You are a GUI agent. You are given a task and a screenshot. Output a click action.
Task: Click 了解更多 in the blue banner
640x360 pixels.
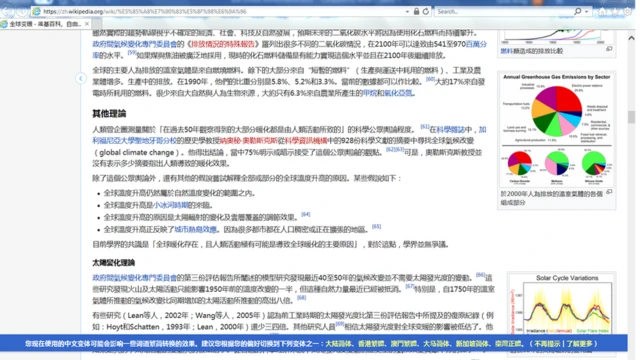(x=579, y=344)
